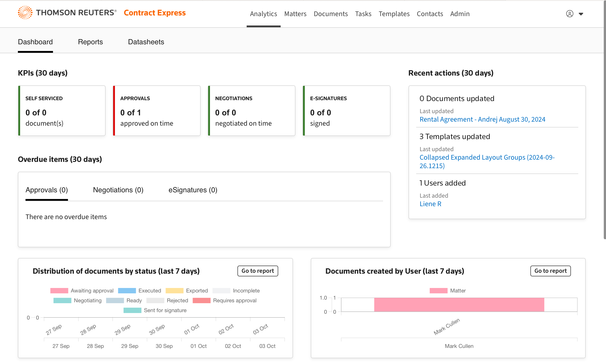
Task: Switch to the Reports tab
Action: tap(90, 42)
